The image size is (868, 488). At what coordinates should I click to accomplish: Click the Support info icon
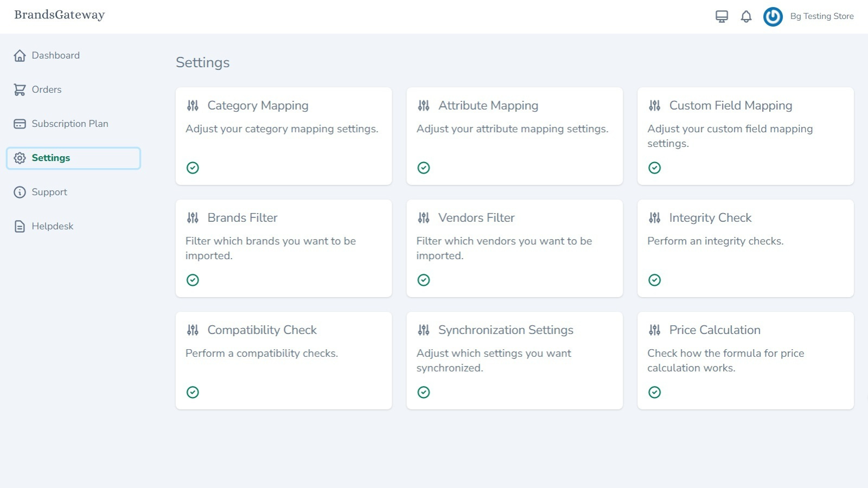click(x=20, y=192)
